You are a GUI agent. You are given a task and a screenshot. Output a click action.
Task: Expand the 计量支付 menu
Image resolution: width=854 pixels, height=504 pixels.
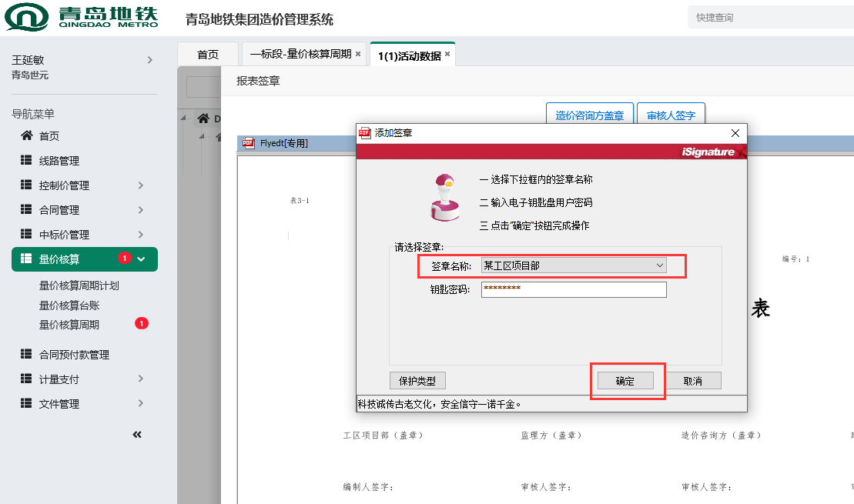pyautogui.click(x=140, y=379)
